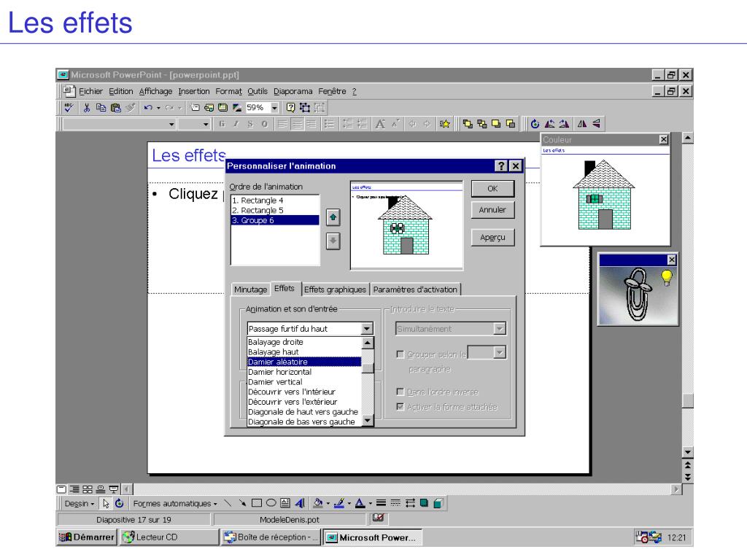This screenshot has height=560, width=747.
Task: Click the dash style icon
Action: click(395, 503)
